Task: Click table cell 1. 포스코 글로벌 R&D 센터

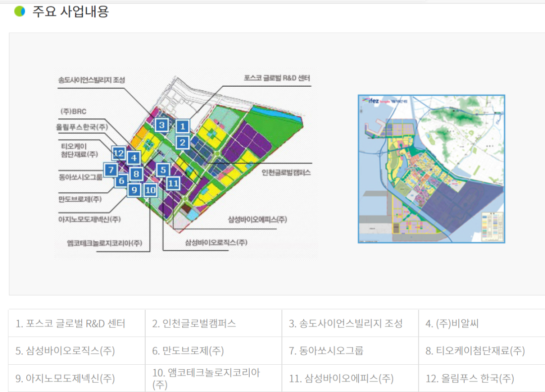Action: tap(77, 323)
